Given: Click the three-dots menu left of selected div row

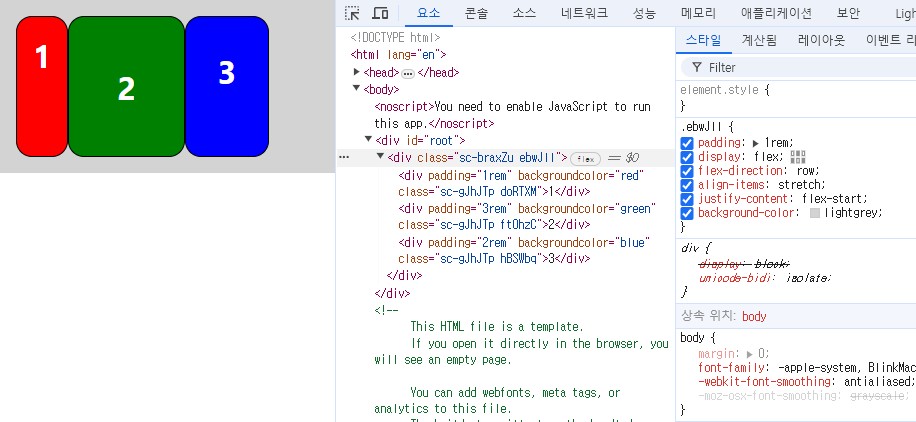Looking at the screenshot, I should pyautogui.click(x=344, y=158).
